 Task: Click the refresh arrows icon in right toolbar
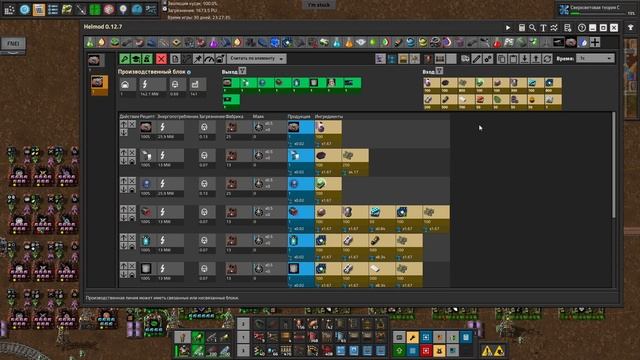547,59
